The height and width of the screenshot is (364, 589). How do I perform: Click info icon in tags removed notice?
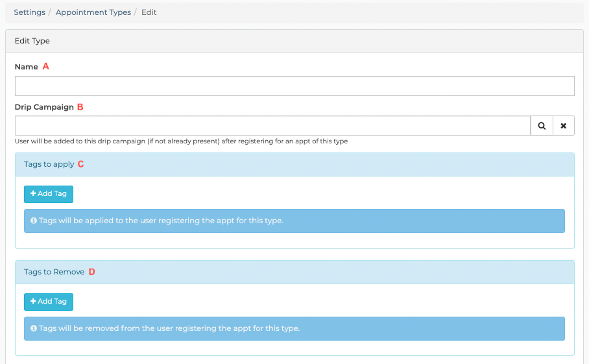[34, 328]
